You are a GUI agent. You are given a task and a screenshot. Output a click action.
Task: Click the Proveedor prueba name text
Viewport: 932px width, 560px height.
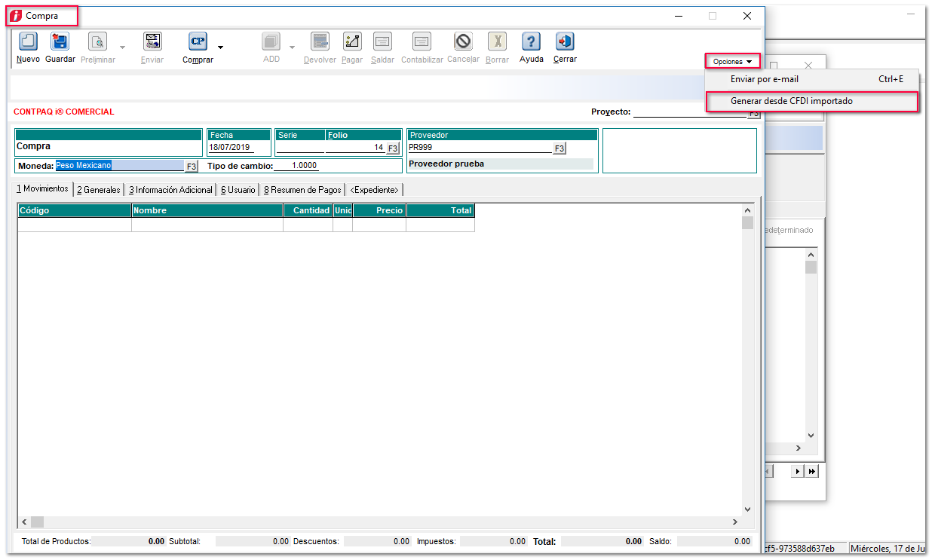[x=446, y=164]
